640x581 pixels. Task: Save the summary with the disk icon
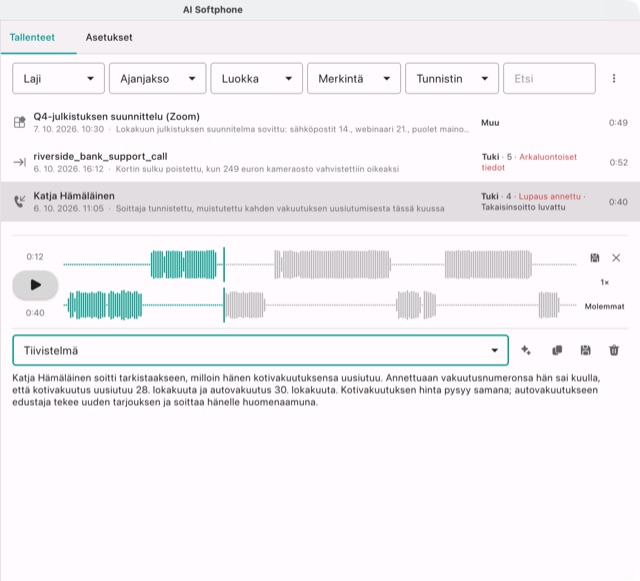click(x=585, y=350)
